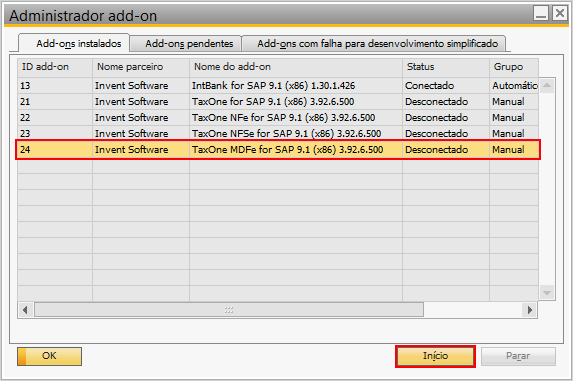573x381 pixels.
Task: Click the horizontal scrollbar left arrow
Action: pos(25,310)
